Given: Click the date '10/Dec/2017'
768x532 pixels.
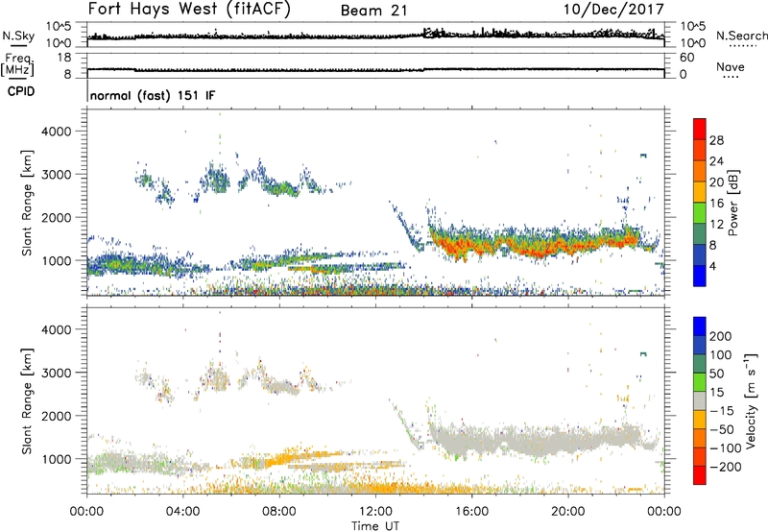Looking at the screenshot, I should coord(613,10).
